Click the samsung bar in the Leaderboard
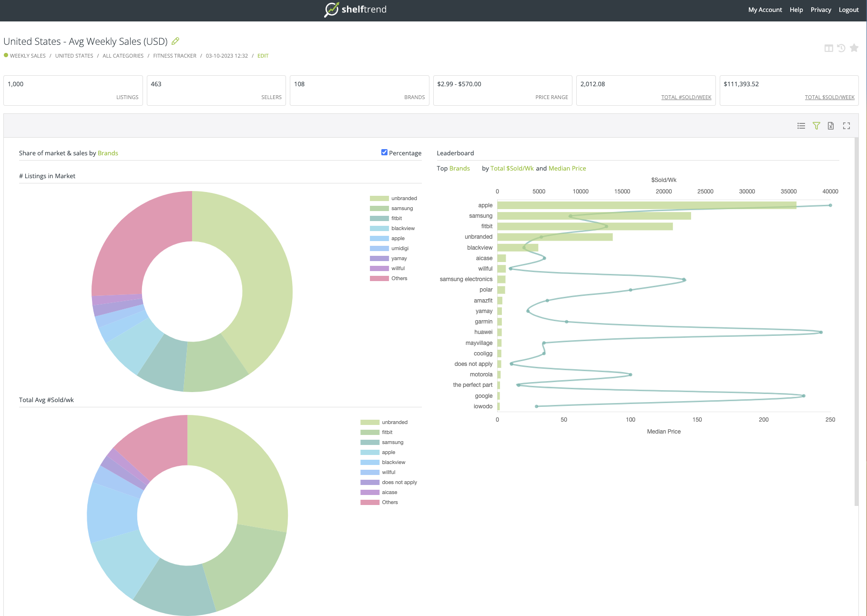The height and width of the screenshot is (616, 867). 594,216
